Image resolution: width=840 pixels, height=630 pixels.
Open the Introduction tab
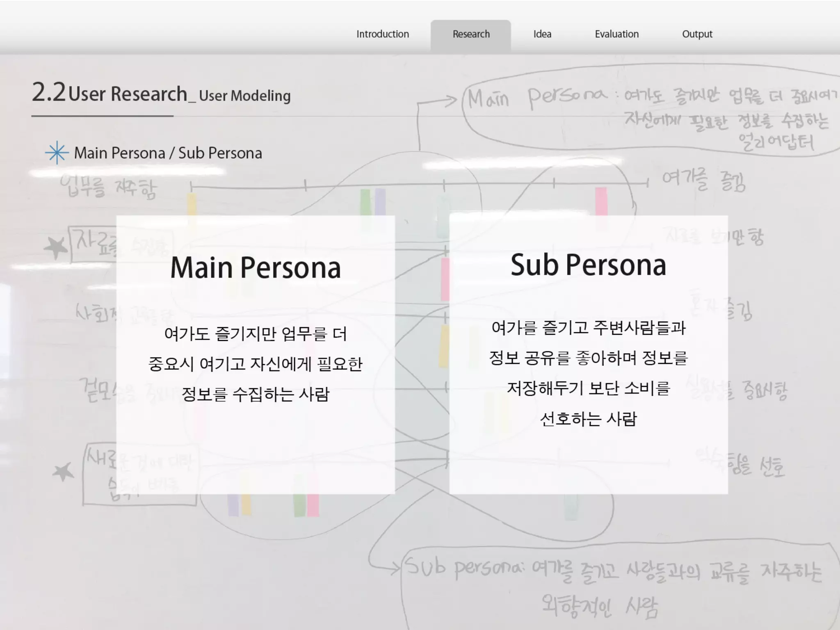pos(382,34)
